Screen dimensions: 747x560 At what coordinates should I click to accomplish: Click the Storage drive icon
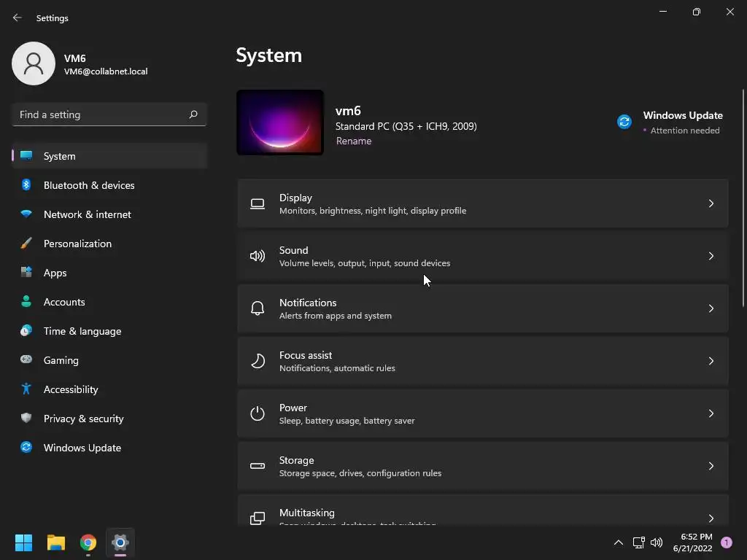(258, 466)
